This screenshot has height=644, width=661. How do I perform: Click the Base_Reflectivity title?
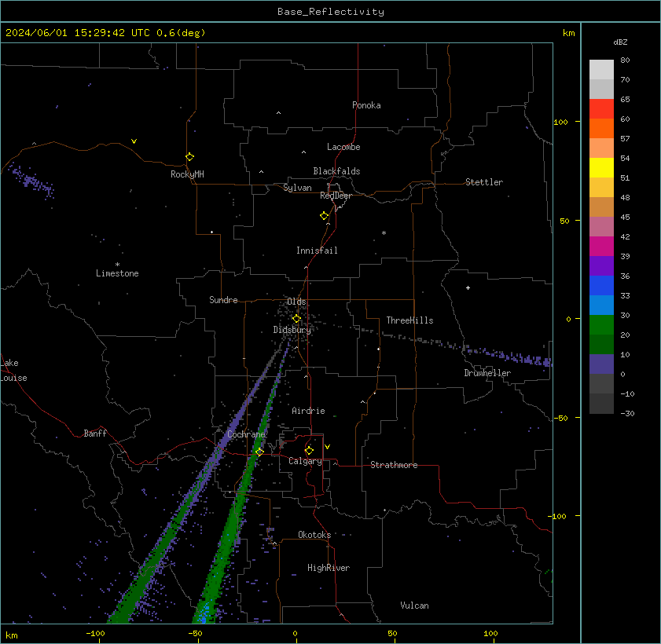330,11
